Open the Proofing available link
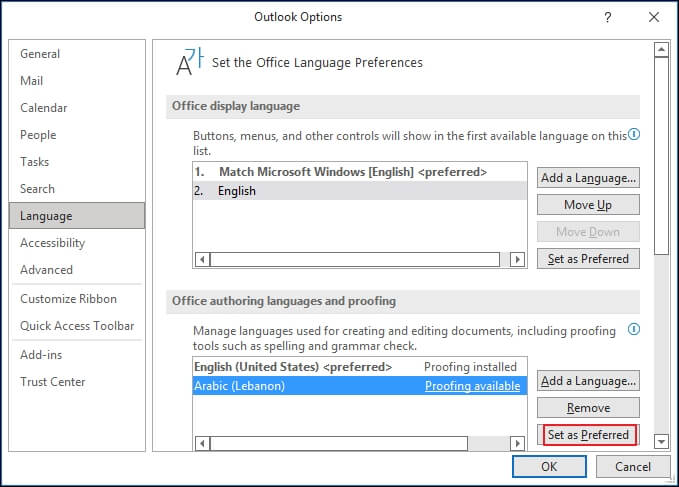This screenshot has width=679, height=487. pos(472,386)
